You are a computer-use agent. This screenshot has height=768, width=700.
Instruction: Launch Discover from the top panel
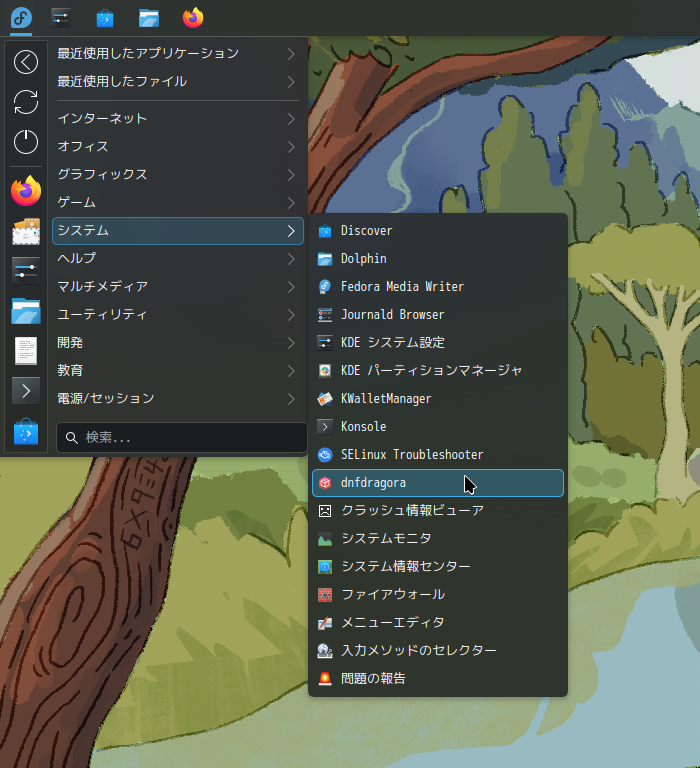tap(105, 18)
